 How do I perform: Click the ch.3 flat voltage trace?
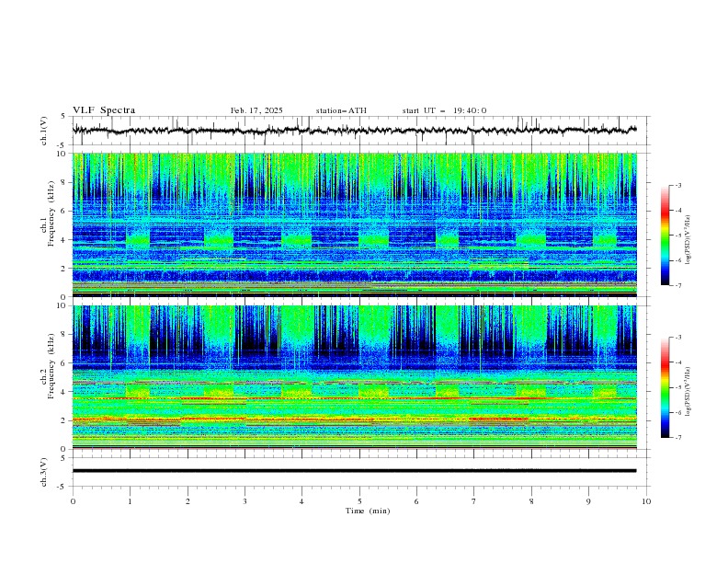354,471
